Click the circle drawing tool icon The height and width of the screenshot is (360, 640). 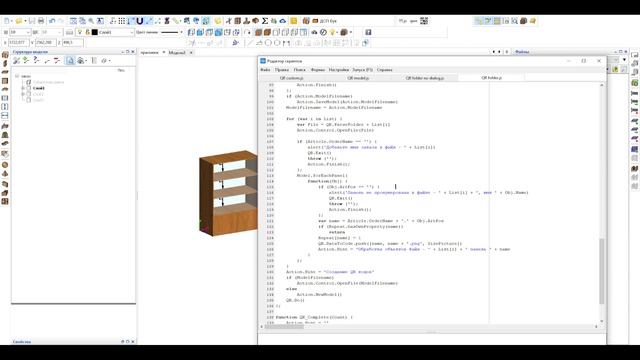(x=268, y=43)
